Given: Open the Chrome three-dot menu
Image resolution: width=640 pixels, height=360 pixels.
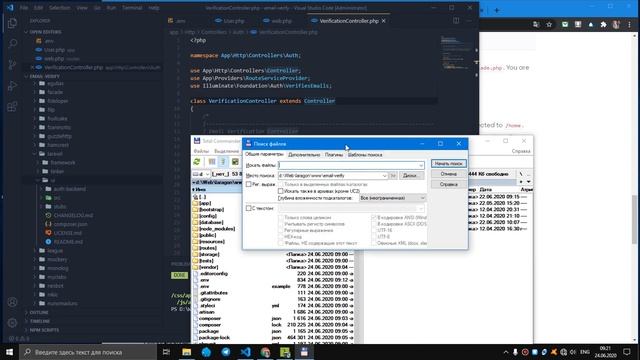Looking at the screenshot, I should [x=629, y=25].
